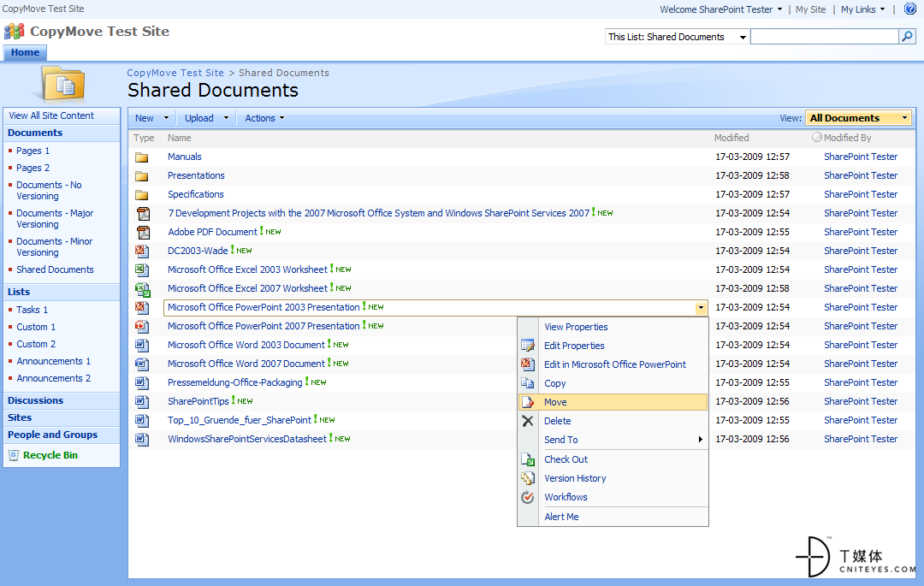
Task: Open People and Groups section
Action: [52, 435]
